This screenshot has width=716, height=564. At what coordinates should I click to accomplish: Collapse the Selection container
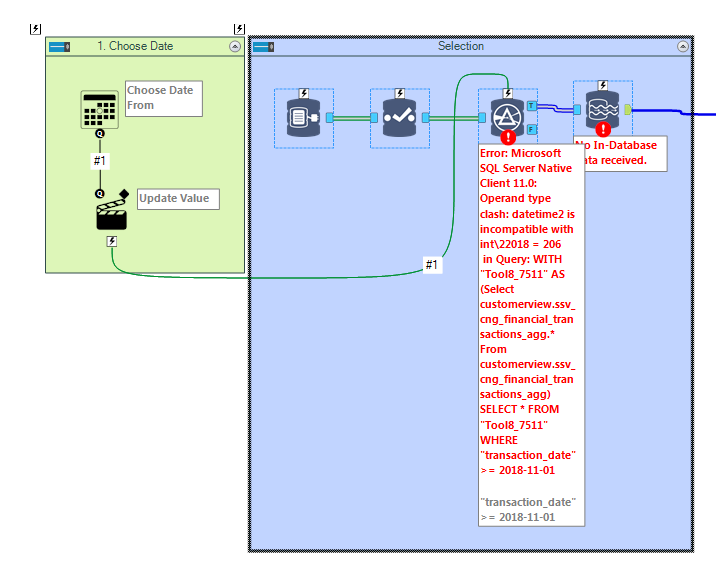683,47
